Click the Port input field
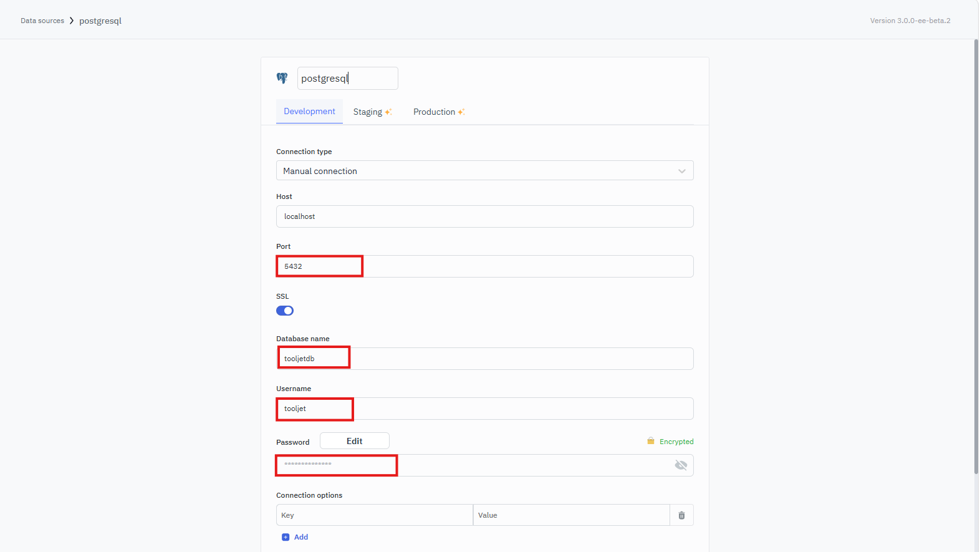Image resolution: width=980 pixels, height=552 pixels. 485,266
